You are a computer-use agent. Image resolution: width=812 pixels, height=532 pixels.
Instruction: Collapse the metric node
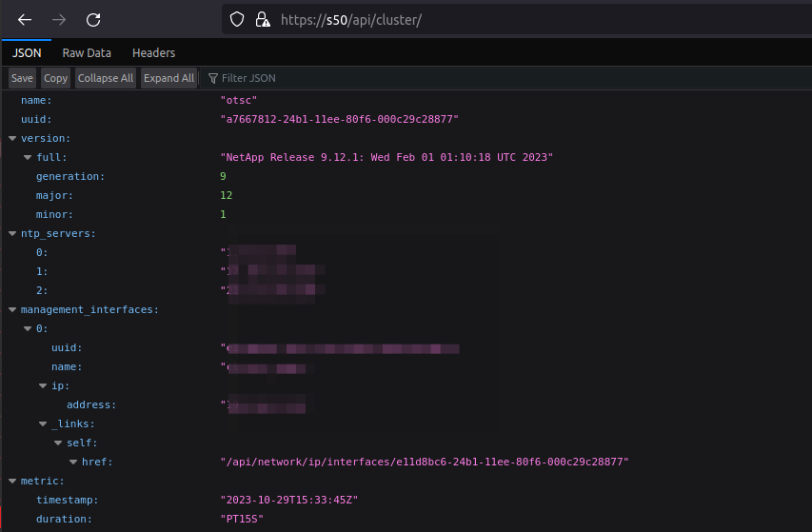point(12,481)
